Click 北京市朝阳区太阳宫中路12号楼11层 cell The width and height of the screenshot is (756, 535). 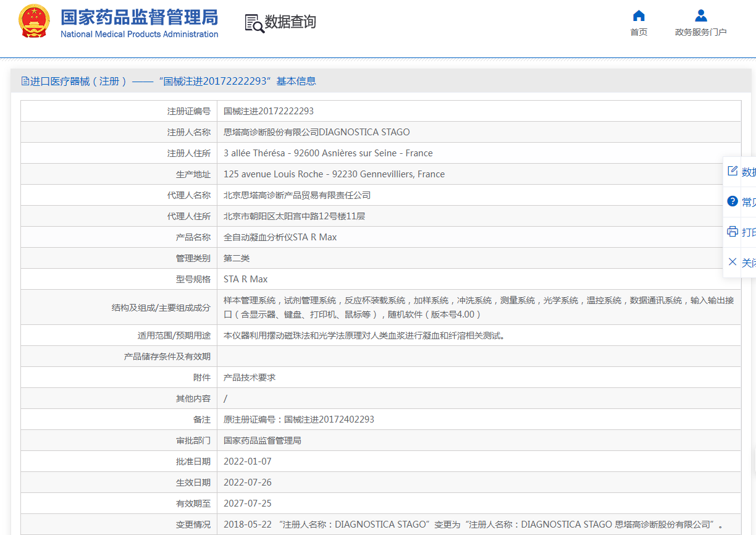coord(294,216)
